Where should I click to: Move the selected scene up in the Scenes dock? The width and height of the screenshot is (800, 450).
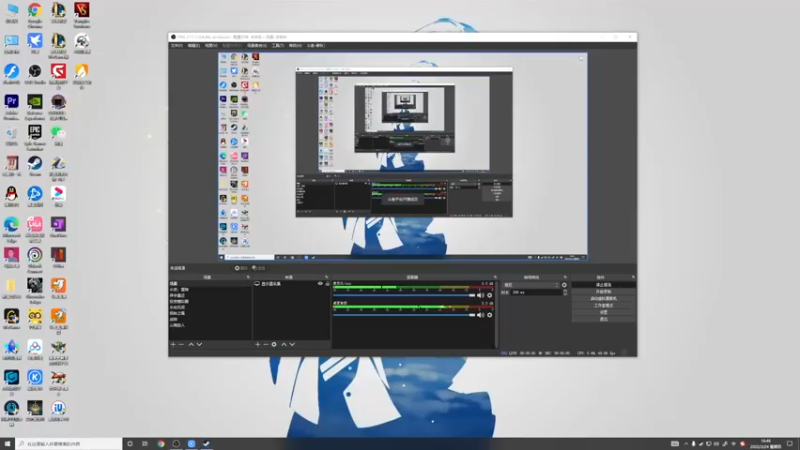191,344
